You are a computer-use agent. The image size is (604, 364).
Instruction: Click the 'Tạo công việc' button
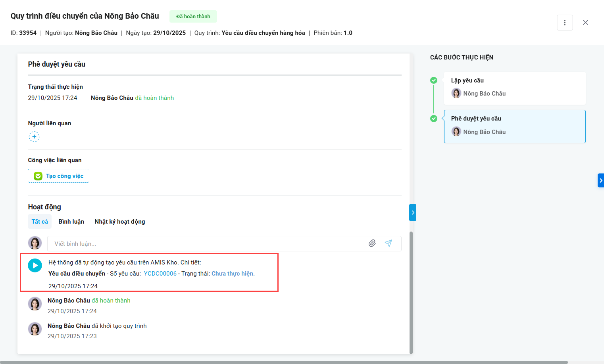coord(59,176)
